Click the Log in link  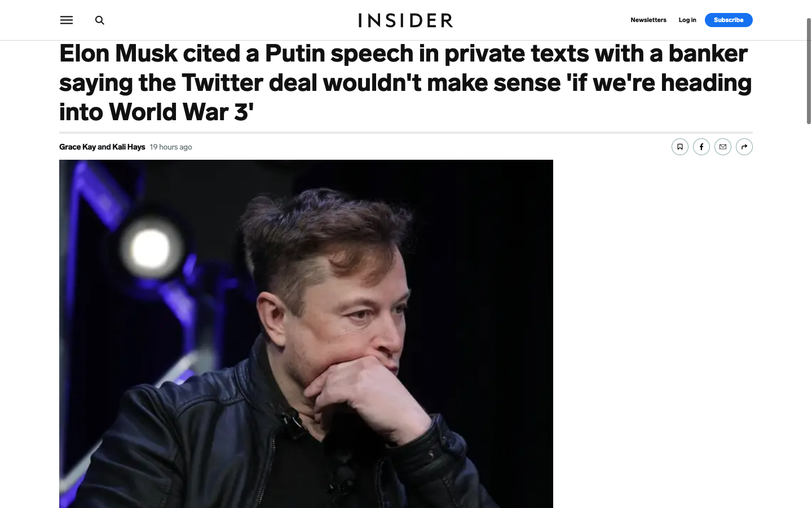(x=687, y=20)
